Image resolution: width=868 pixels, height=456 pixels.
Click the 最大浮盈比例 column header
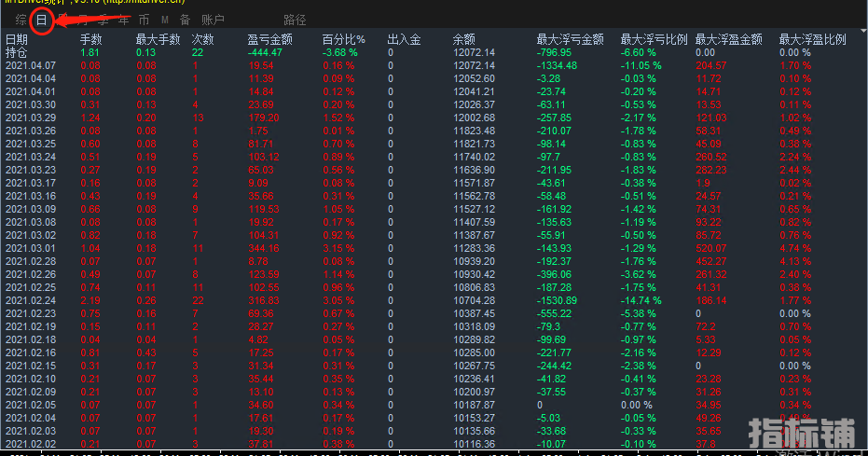pos(812,39)
